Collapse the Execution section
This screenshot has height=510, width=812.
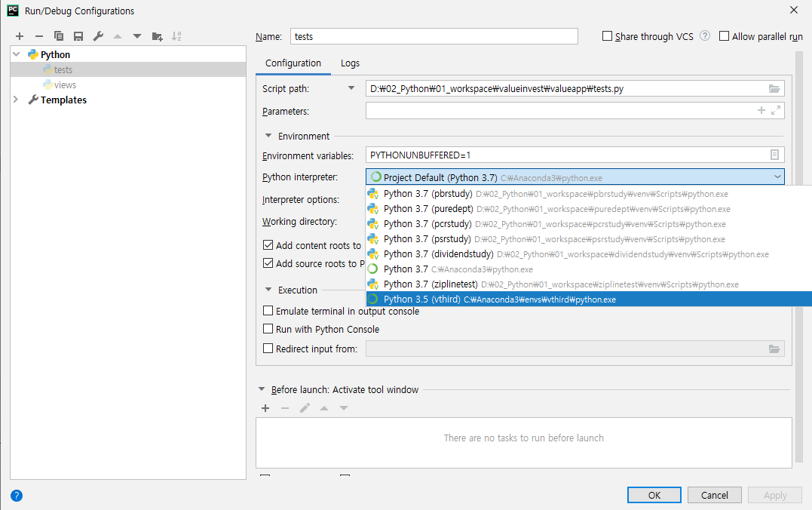268,290
